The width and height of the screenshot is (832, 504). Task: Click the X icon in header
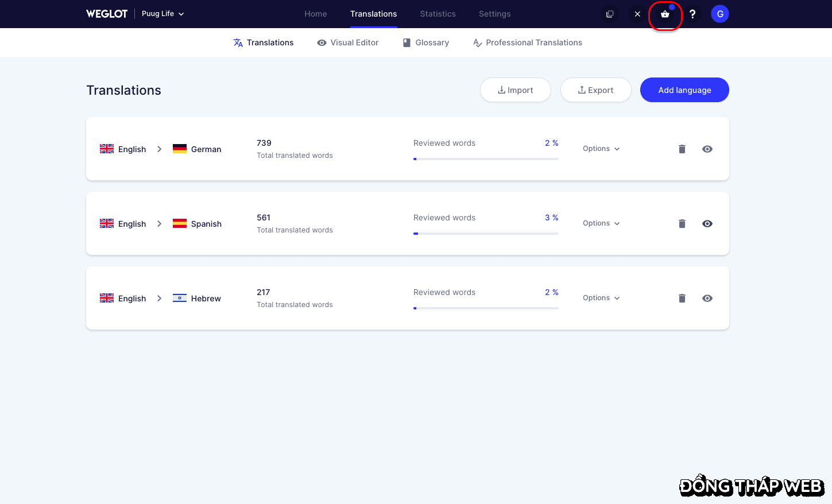pos(637,14)
